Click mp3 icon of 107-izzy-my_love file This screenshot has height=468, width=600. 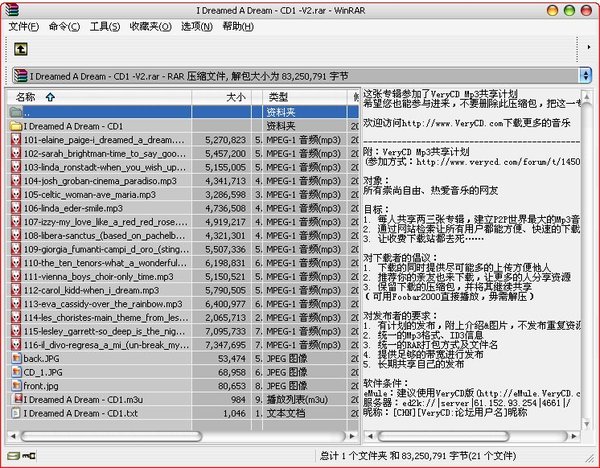click(x=16, y=222)
